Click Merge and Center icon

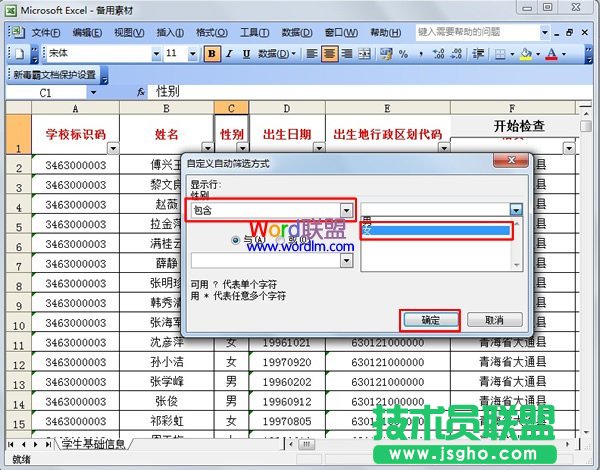[x=364, y=54]
